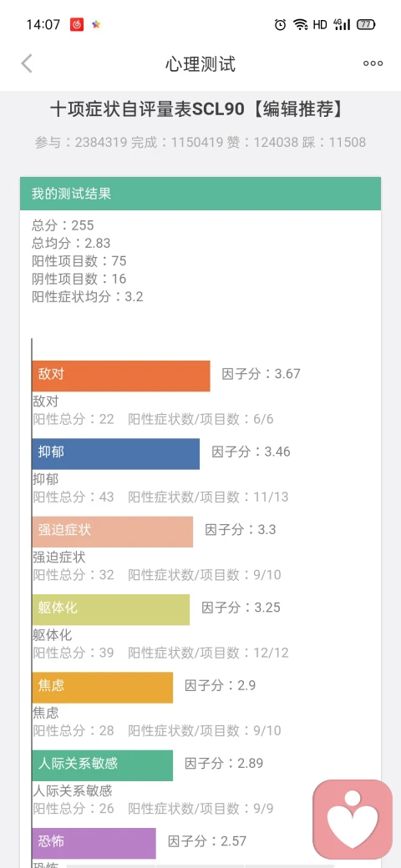
Task: Open the three-dot more options menu
Action: 373,63
